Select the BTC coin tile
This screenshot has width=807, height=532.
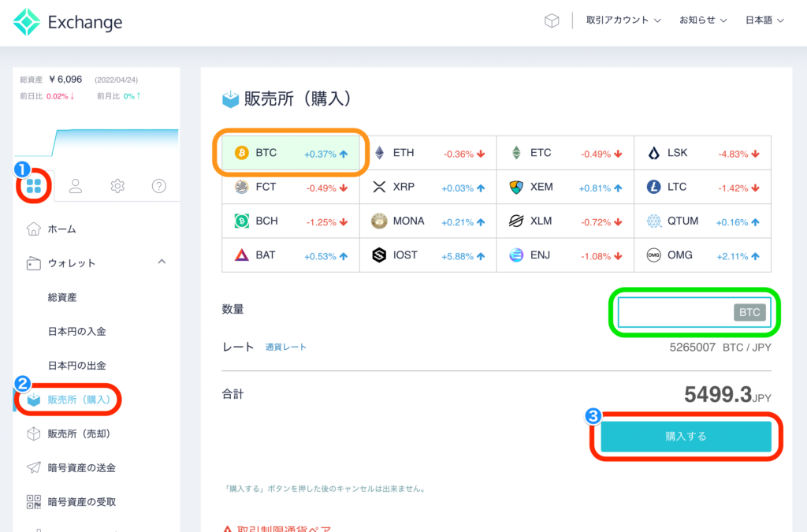[x=291, y=153]
